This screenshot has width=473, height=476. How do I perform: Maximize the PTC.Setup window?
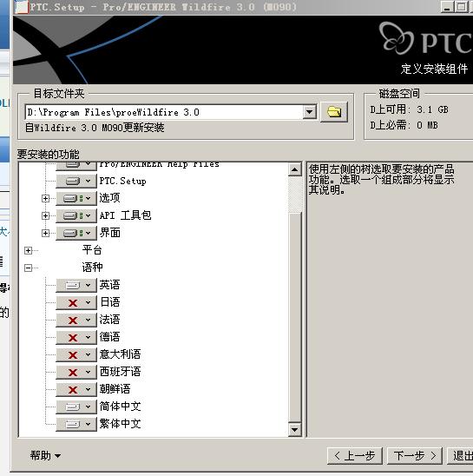(x=461, y=7)
